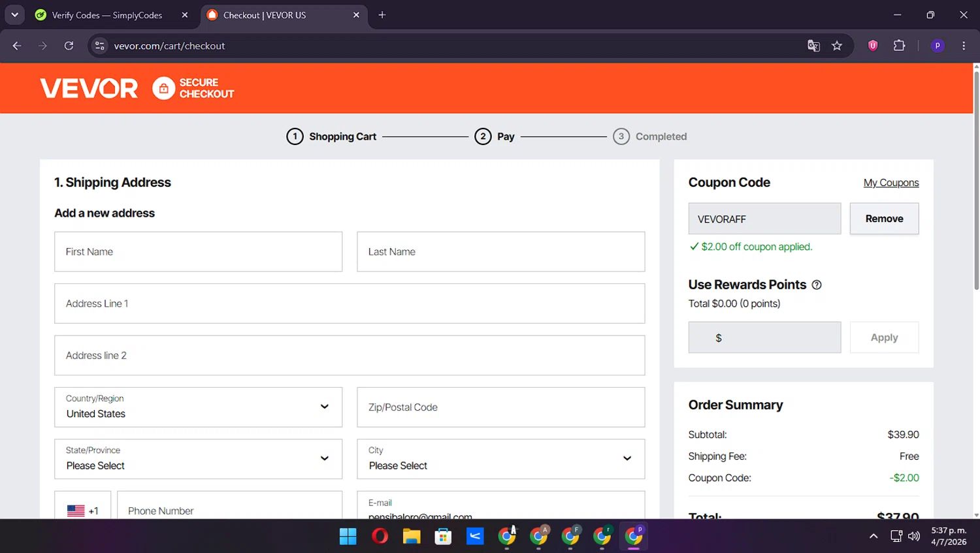980x553 pixels.
Task: Close the Checkout VEVOR US tab
Action: point(356,15)
